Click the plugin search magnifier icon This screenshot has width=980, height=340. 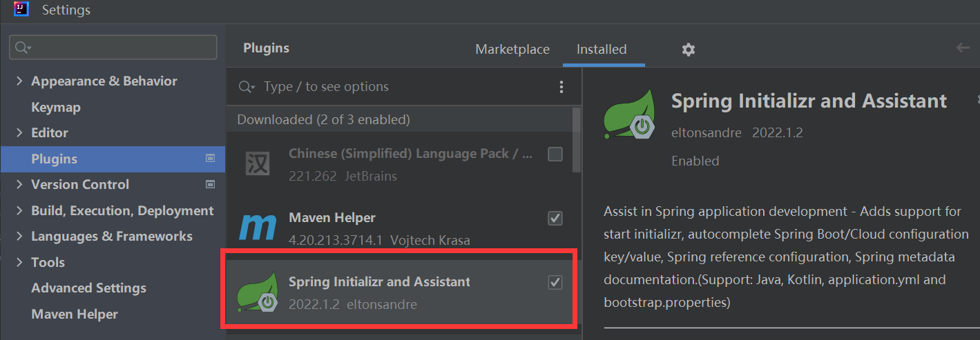(x=247, y=87)
